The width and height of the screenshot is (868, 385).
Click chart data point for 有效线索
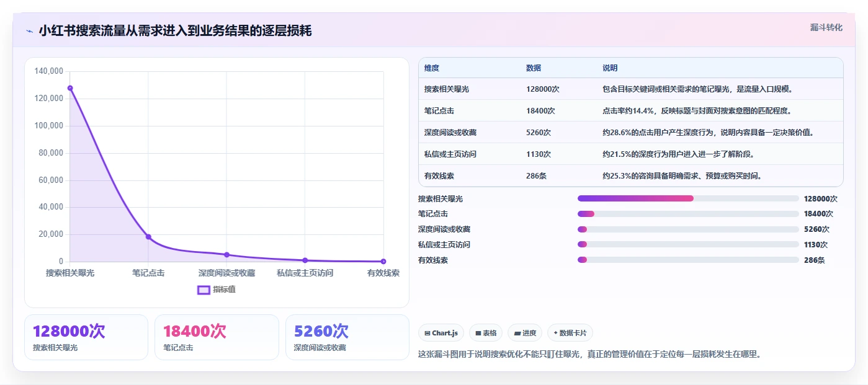pos(383,262)
